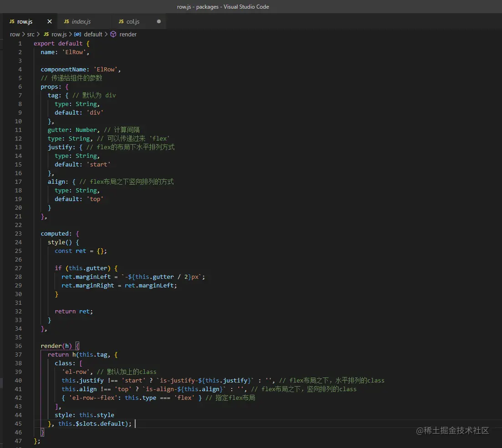502x448 pixels.
Task: Click on "default: 'start'" code line
Action: 82,165
